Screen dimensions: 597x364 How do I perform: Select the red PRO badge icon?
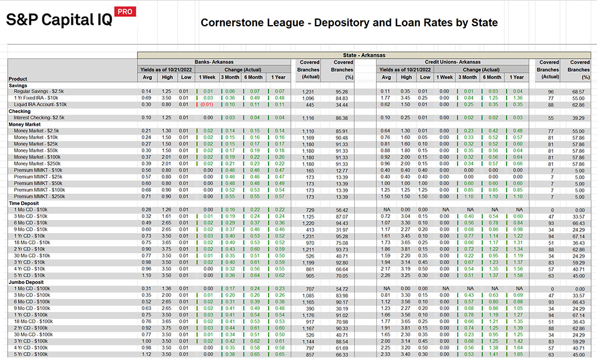pyautogui.click(x=126, y=11)
